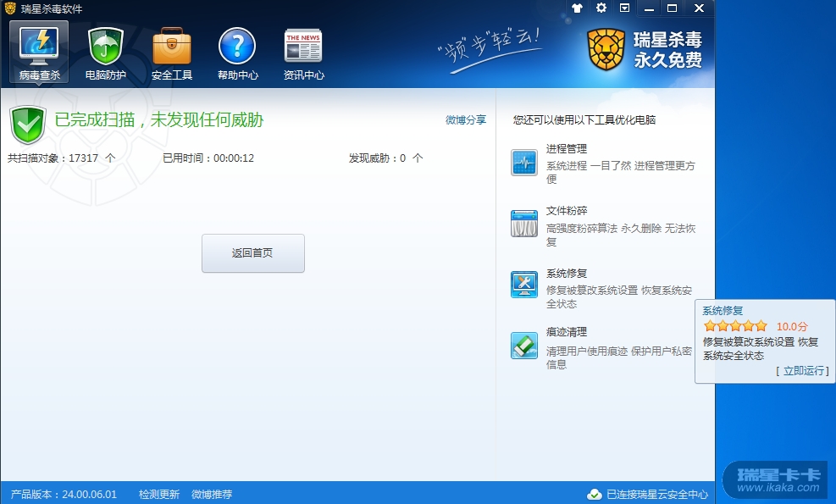Open the title bar dropdown menu icon
836x504 pixels.
(x=624, y=8)
